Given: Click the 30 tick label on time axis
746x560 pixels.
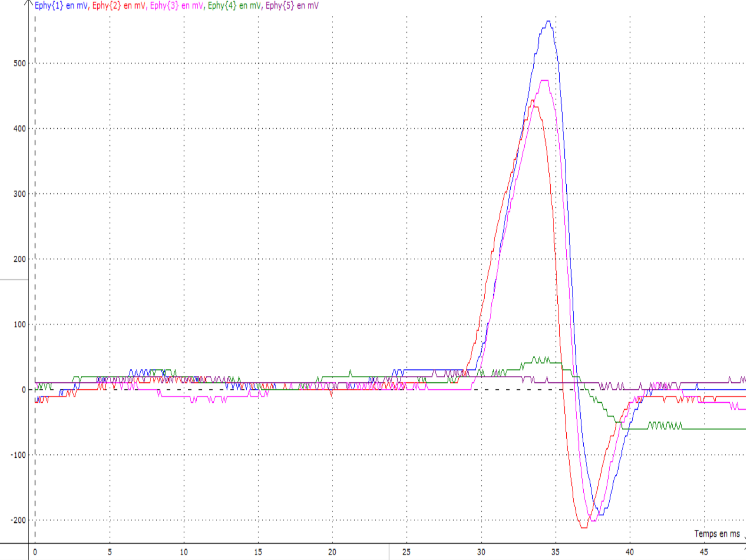Looking at the screenshot, I should pyautogui.click(x=481, y=552).
